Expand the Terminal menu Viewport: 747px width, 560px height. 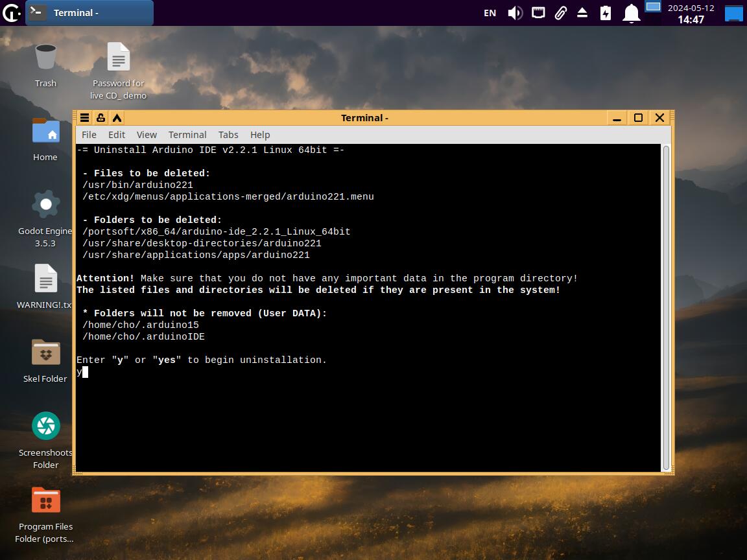(187, 135)
